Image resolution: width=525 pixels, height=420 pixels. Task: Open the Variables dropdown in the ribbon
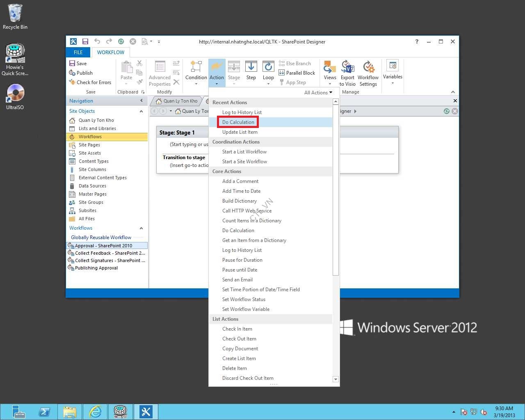coord(393,67)
